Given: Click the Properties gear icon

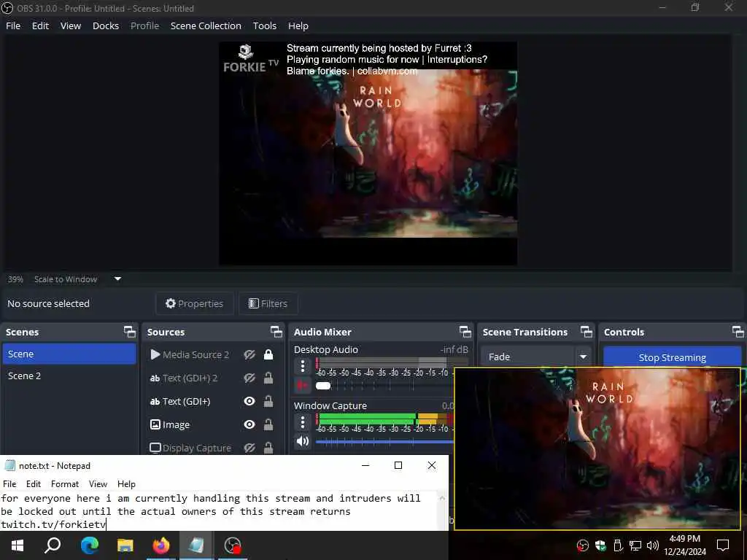Looking at the screenshot, I should (170, 303).
